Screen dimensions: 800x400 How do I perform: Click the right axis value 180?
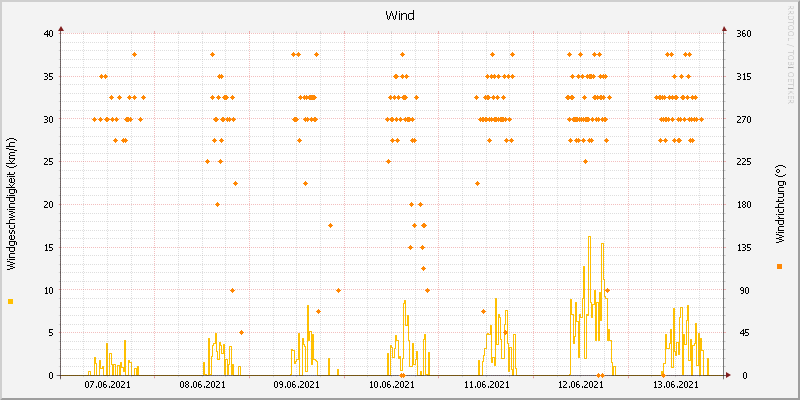tap(744, 205)
